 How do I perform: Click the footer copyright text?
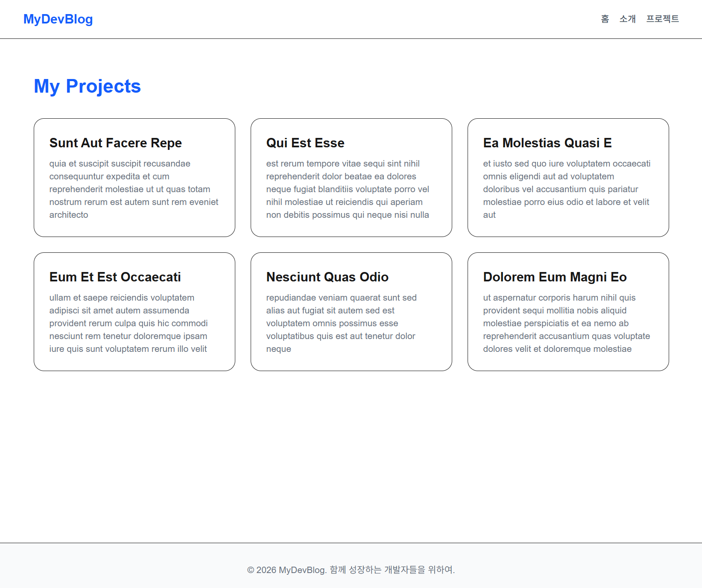(x=351, y=570)
